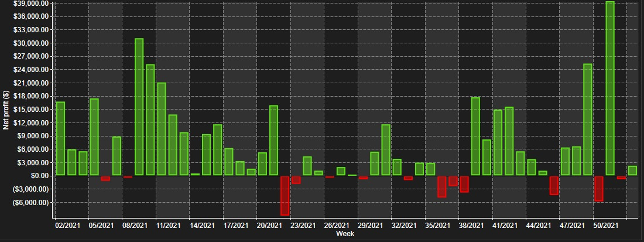Click the 17/2021 week label
Viewport: 644px width, 242px height.
236,226
